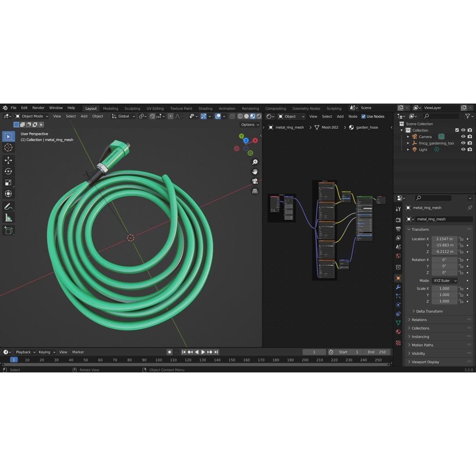476x476 pixels.
Task: Activate the Cursor tool
Action: pos(8,148)
